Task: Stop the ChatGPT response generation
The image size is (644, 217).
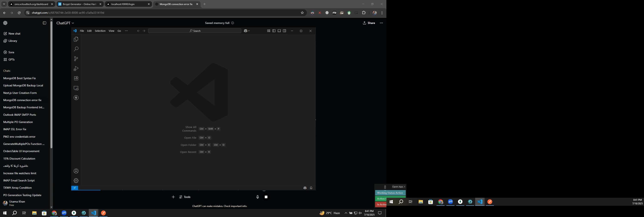Action: pyautogui.click(x=266, y=197)
